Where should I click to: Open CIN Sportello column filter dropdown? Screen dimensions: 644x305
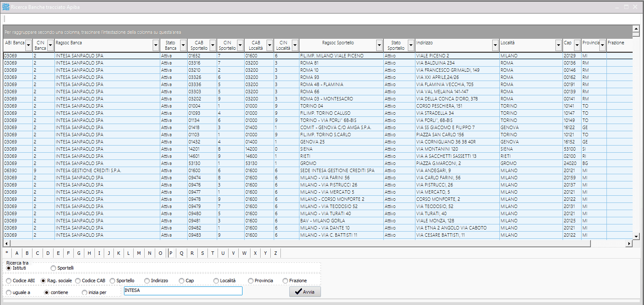tap(240, 45)
